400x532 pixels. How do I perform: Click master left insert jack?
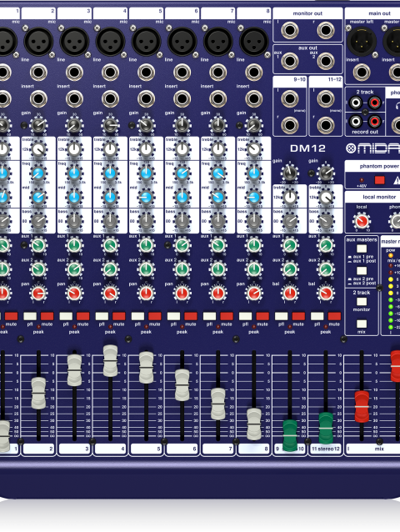362,72
